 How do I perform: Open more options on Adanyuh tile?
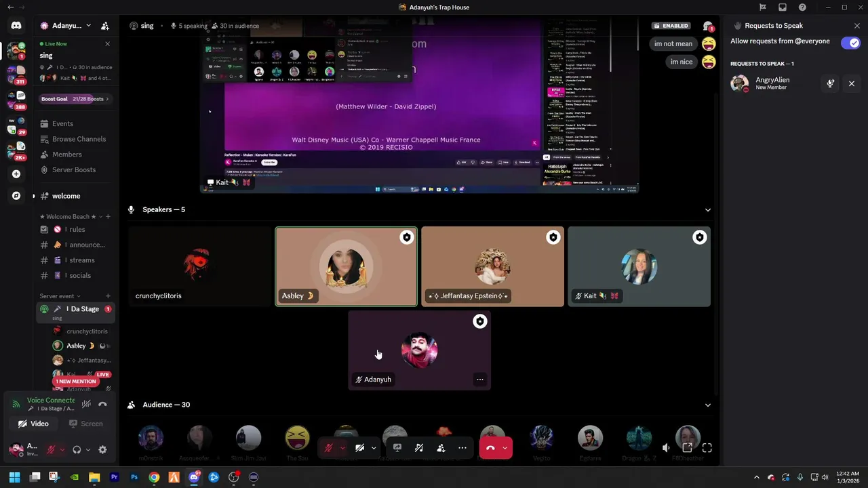click(479, 380)
